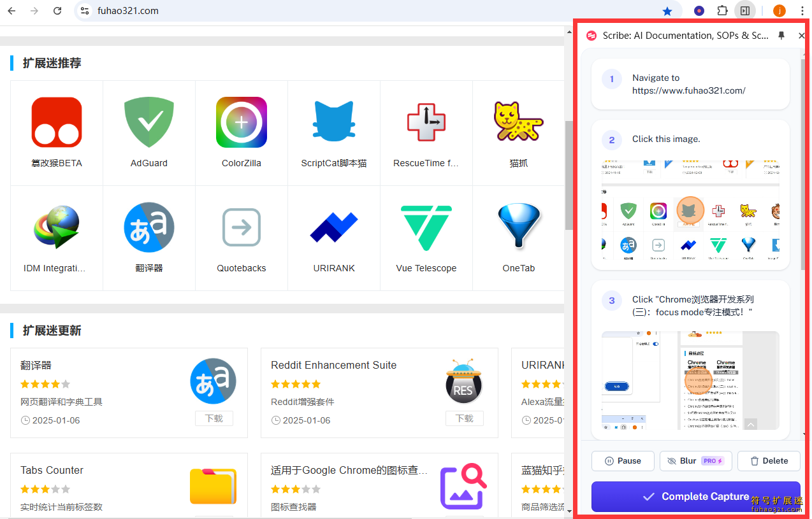Click the 翻译器 card's round logo
Screen dimensions: 812x519
point(214,381)
